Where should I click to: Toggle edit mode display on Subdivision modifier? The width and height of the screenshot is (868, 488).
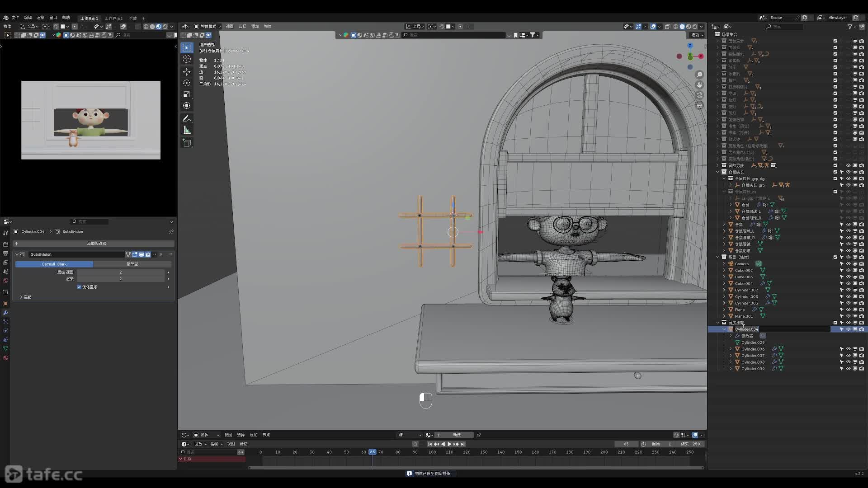click(135, 254)
